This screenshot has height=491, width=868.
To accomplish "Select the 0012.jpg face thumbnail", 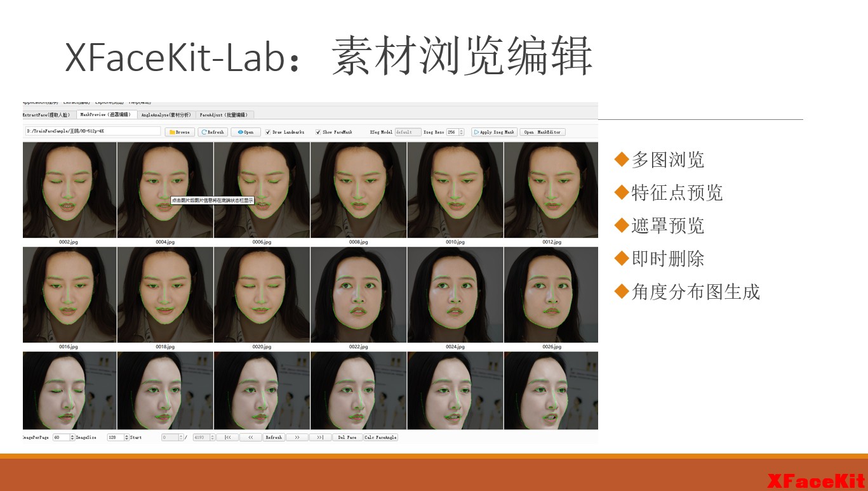I will [x=551, y=190].
